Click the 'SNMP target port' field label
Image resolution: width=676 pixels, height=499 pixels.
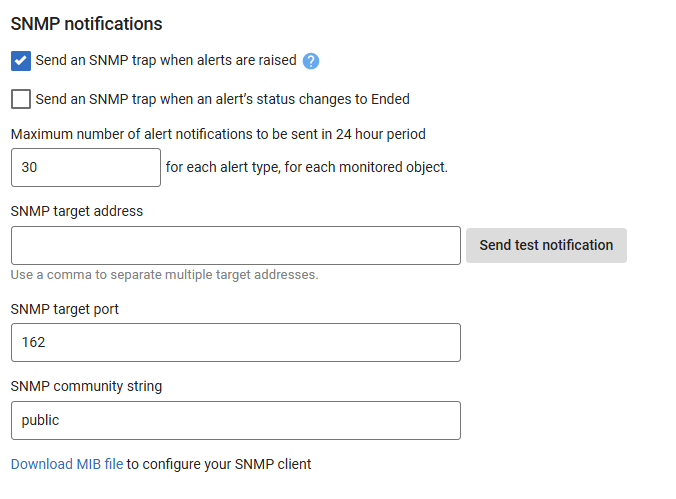tap(65, 309)
